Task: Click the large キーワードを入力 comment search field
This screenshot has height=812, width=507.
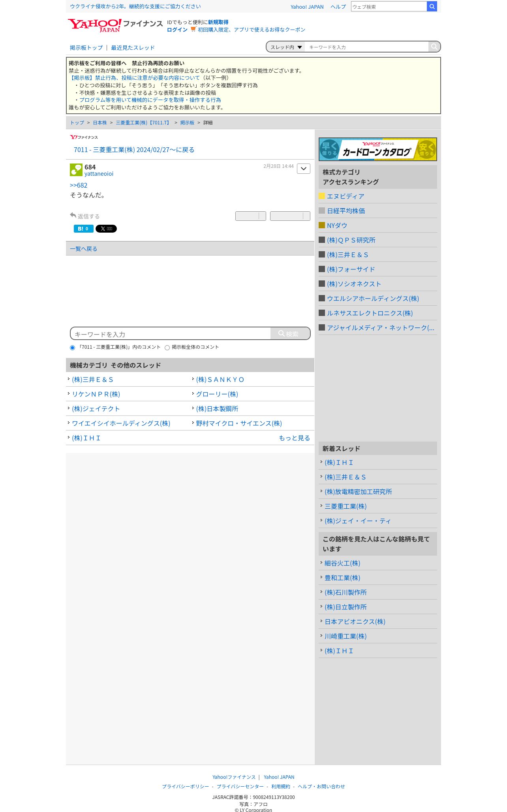Action: point(171,334)
